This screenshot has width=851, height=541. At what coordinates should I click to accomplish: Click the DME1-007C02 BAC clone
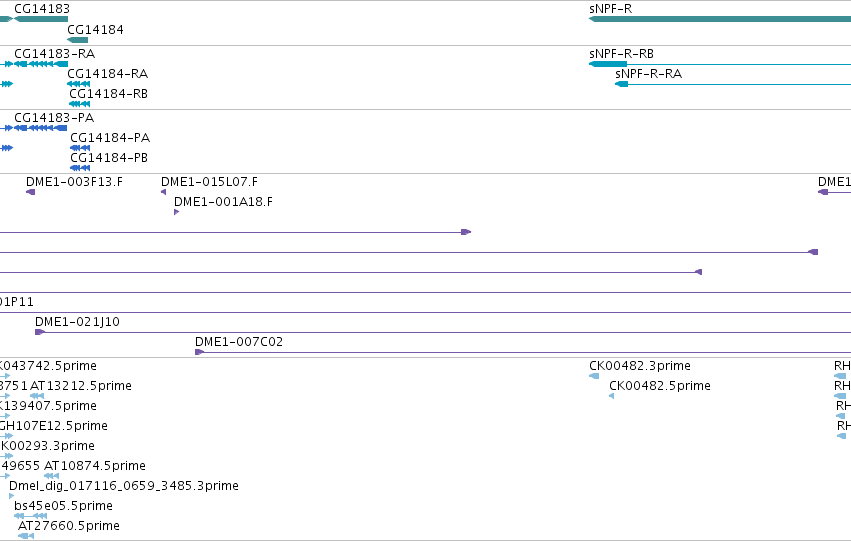point(523,352)
